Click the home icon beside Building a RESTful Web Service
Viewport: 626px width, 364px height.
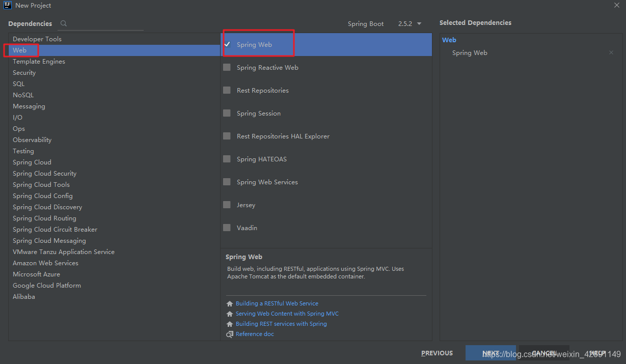[230, 304]
